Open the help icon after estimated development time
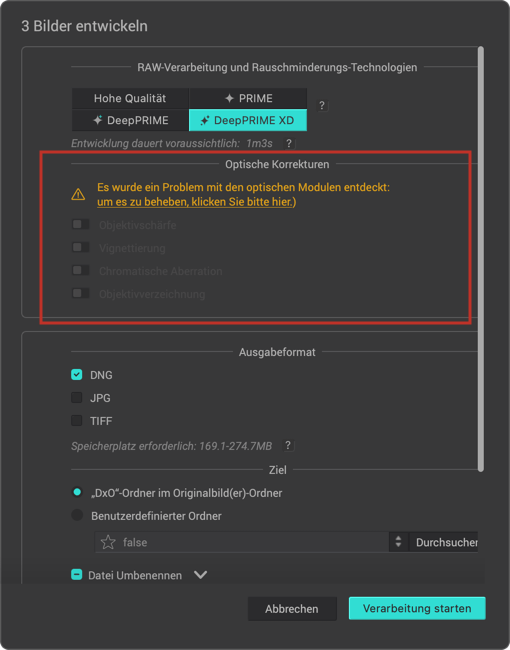Viewport: 510px width, 650px height. pos(289,143)
